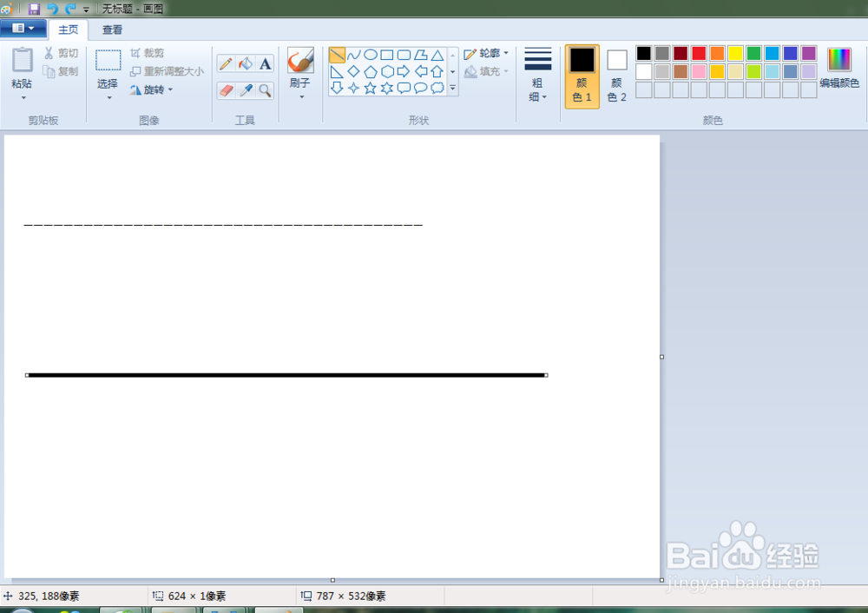Select the Diamond shape
868x613 pixels.
click(x=354, y=71)
